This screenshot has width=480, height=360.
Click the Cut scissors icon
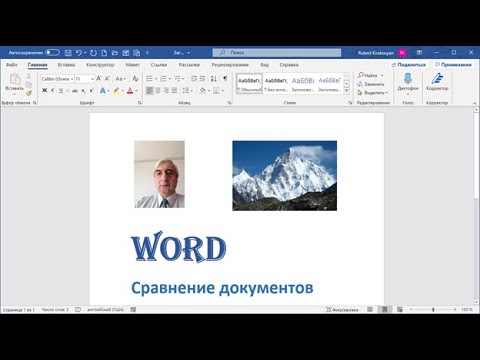[x=29, y=76]
